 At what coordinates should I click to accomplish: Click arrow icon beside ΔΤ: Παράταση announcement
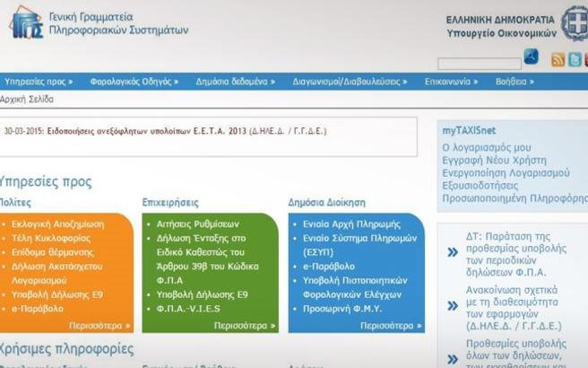pos(453,253)
